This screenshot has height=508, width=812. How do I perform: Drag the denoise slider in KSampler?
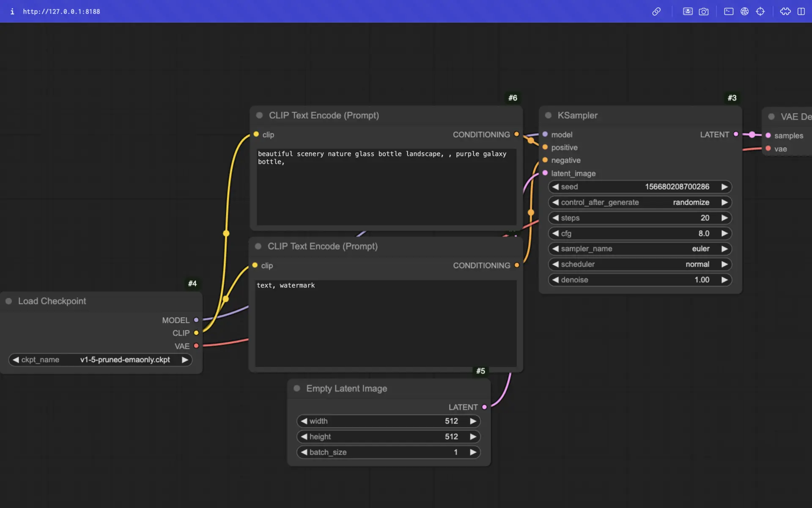[639, 279]
